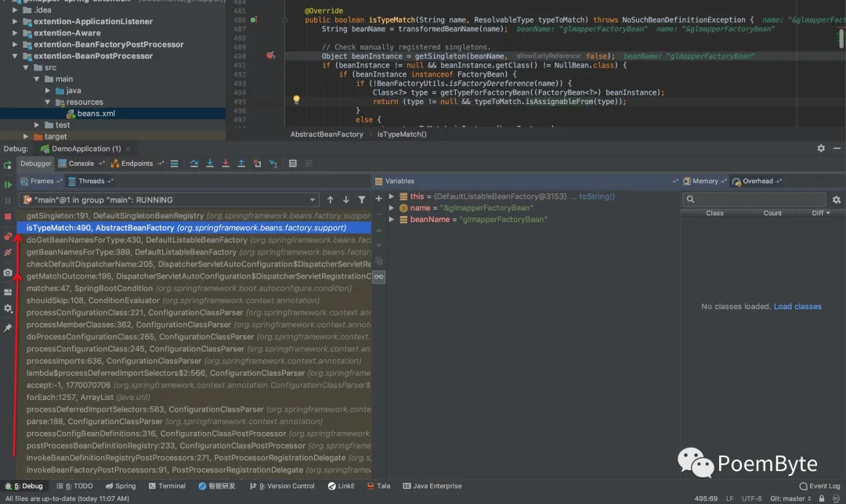Click the toString() link on 'this' variable
Image resolution: width=846 pixels, height=504 pixels.
597,196
